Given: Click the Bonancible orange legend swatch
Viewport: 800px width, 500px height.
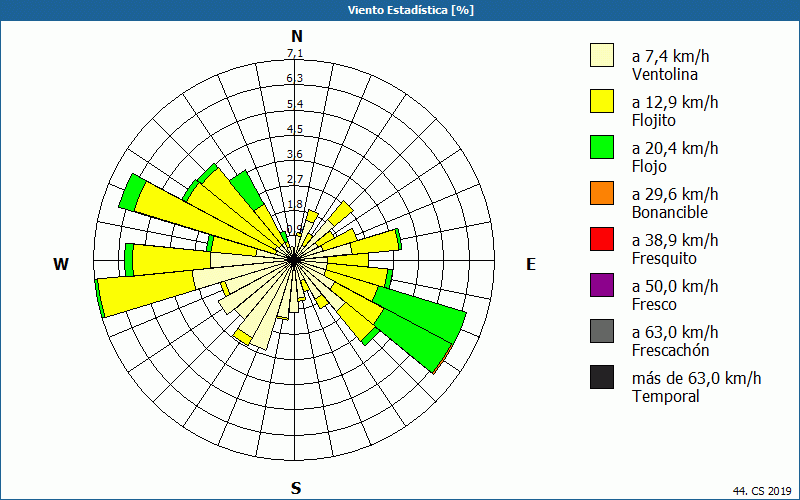Looking at the screenshot, I should pos(602,193).
